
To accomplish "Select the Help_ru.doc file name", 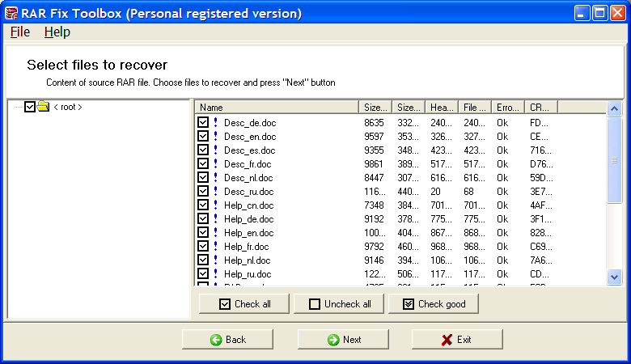I will point(248,274).
